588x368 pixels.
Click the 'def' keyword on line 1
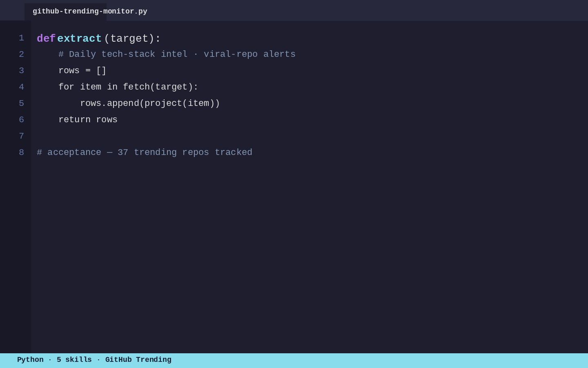coord(46,38)
